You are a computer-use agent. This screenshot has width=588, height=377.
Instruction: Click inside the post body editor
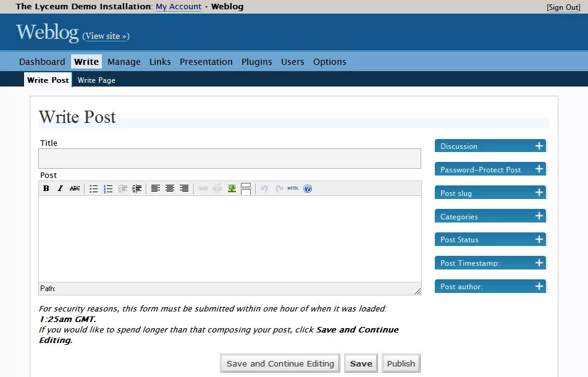coord(230,239)
